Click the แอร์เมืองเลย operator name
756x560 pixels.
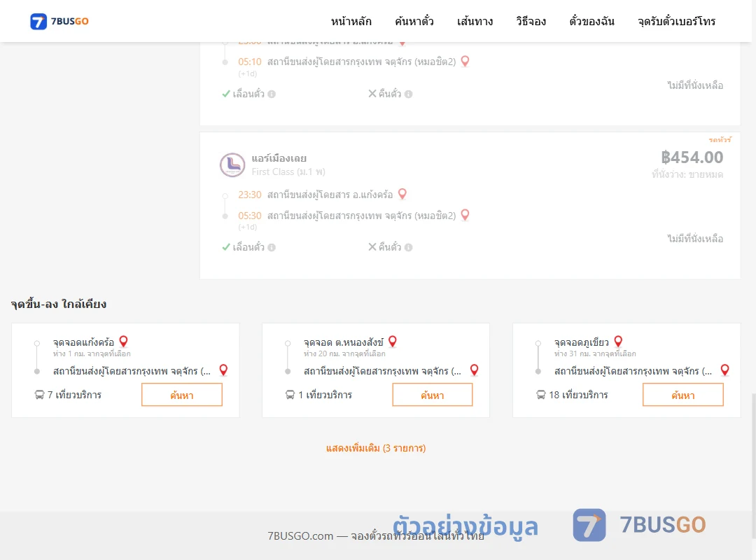tap(279, 158)
